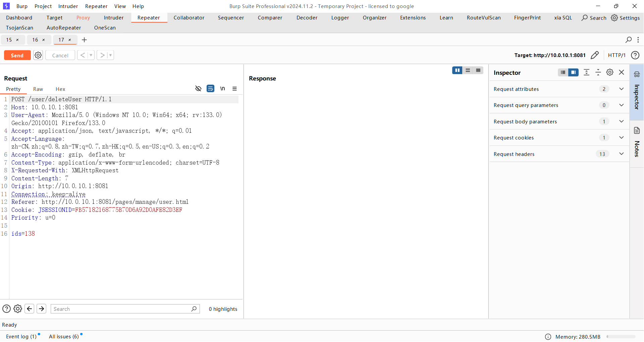Viewport: 644px width, 342px height.
Task: Click memory info icon in status bar
Action: [x=548, y=337]
